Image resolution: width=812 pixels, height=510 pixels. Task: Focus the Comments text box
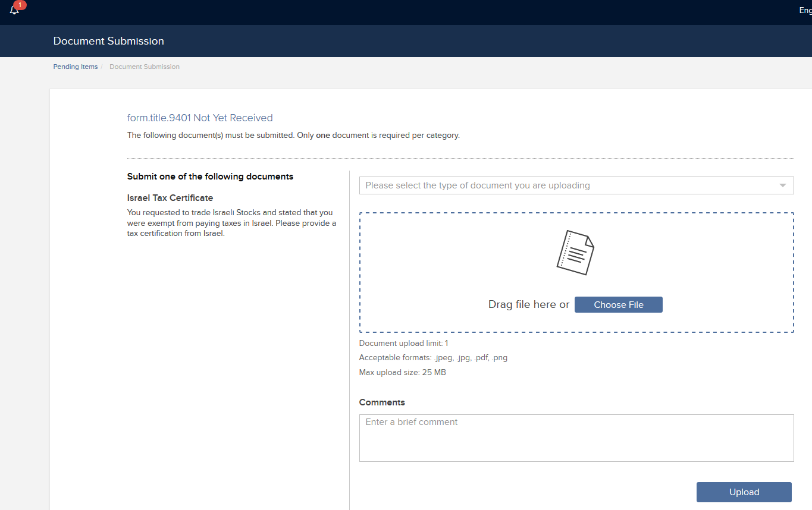(576, 438)
